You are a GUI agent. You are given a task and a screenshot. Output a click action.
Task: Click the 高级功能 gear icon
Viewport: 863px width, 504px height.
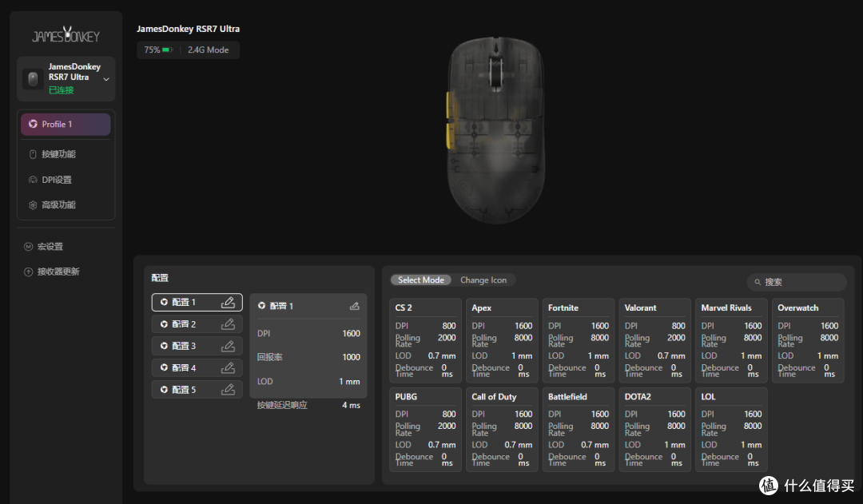[33, 204]
